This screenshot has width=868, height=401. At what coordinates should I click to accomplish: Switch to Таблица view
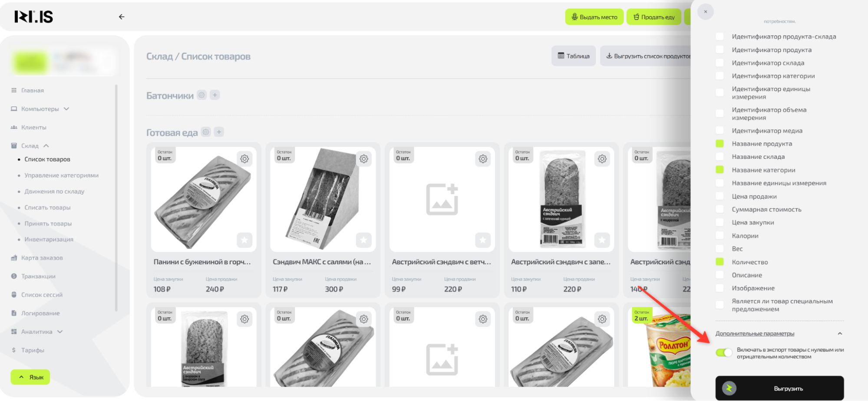point(573,56)
